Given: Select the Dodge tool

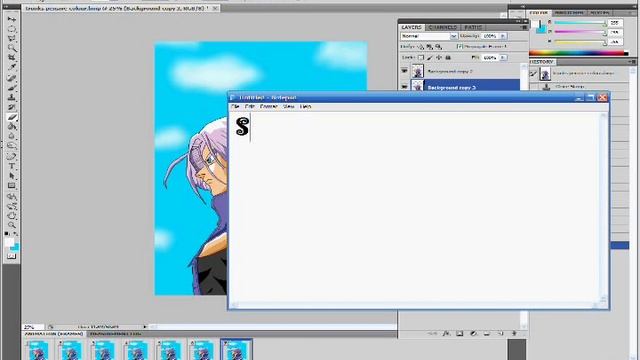Looking at the screenshot, I should [x=12, y=146].
